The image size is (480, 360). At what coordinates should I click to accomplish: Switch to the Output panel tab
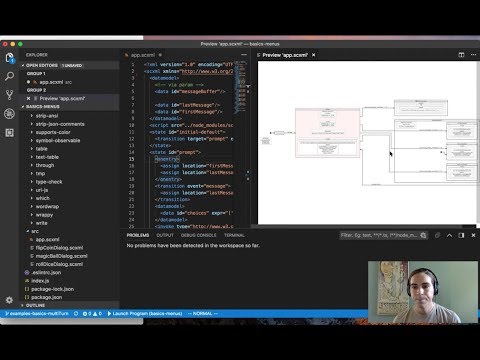pyautogui.click(x=165, y=235)
